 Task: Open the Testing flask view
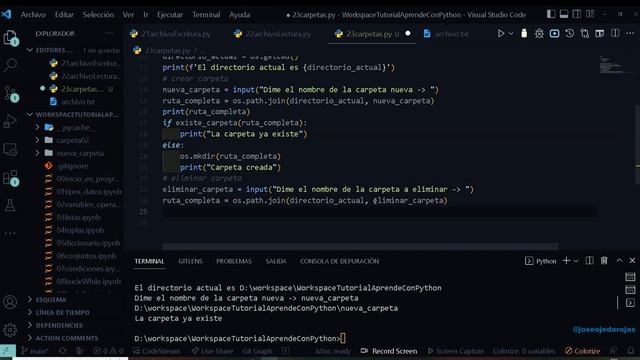click(x=10, y=205)
